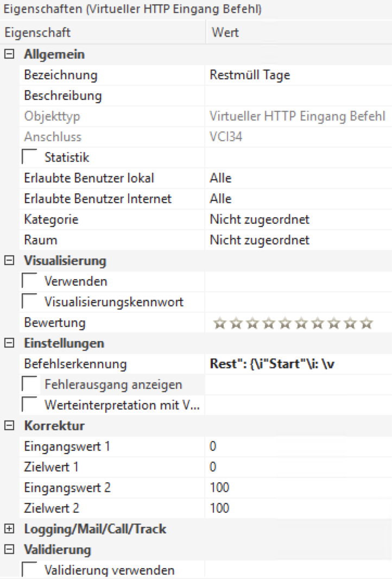Collapse the Validierung section
392x579 pixels.
(x=8, y=550)
